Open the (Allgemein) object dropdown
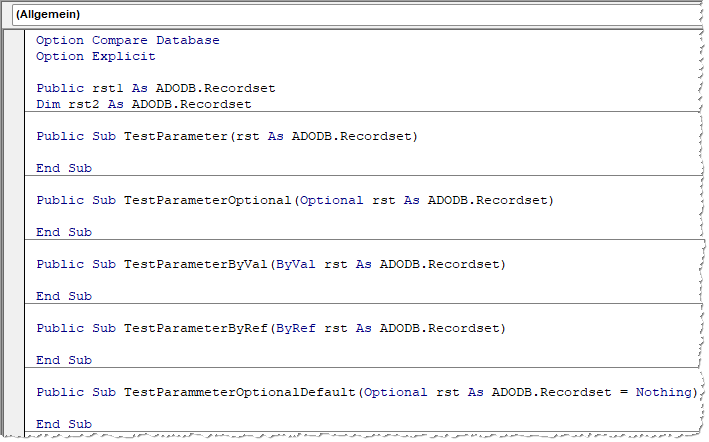The height and width of the screenshot is (442, 709). [x=350, y=15]
